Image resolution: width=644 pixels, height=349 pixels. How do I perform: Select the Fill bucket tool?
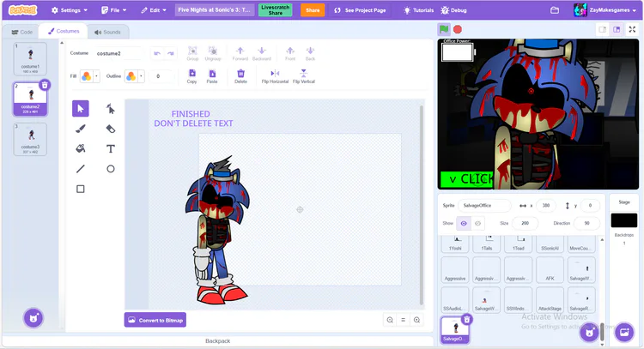pyautogui.click(x=81, y=148)
